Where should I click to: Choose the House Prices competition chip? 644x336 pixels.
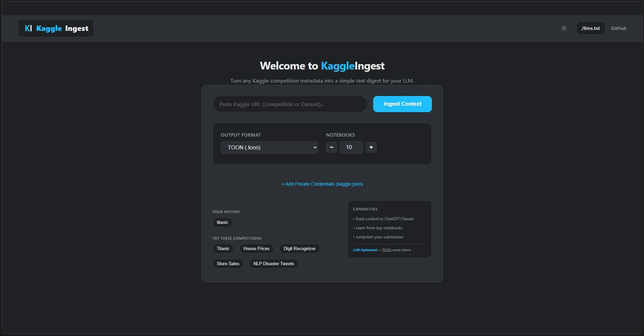pyautogui.click(x=256, y=248)
